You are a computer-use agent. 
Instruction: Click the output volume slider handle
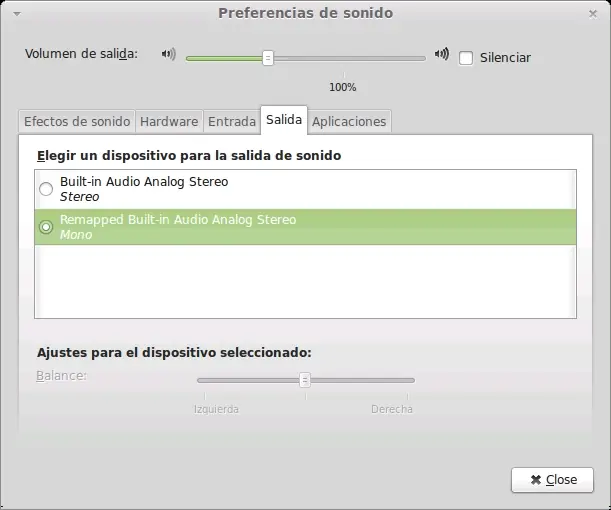tap(268, 58)
